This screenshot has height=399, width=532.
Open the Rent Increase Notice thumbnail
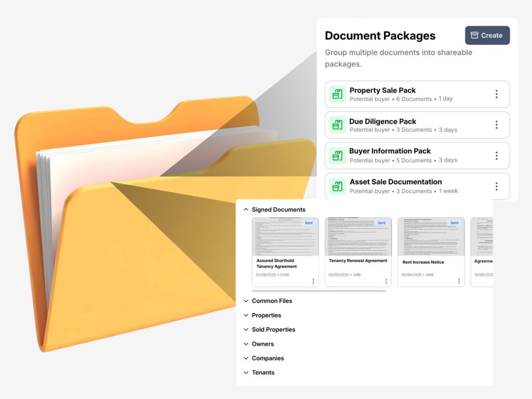click(x=431, y=236)
